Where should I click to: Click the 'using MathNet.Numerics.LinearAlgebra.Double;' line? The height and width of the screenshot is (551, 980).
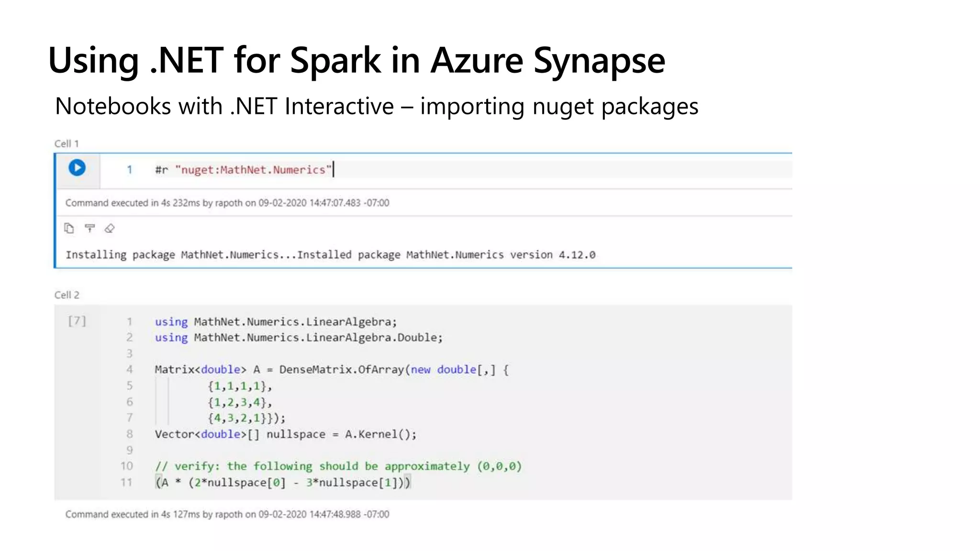pyautogui.click(x=299, y=338)
